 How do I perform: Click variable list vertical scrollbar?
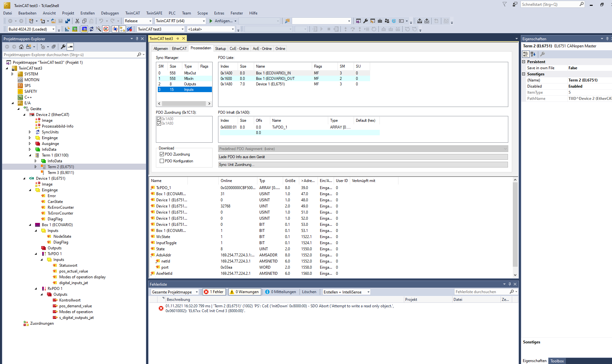pyautogui.click(x=515, y=225)
